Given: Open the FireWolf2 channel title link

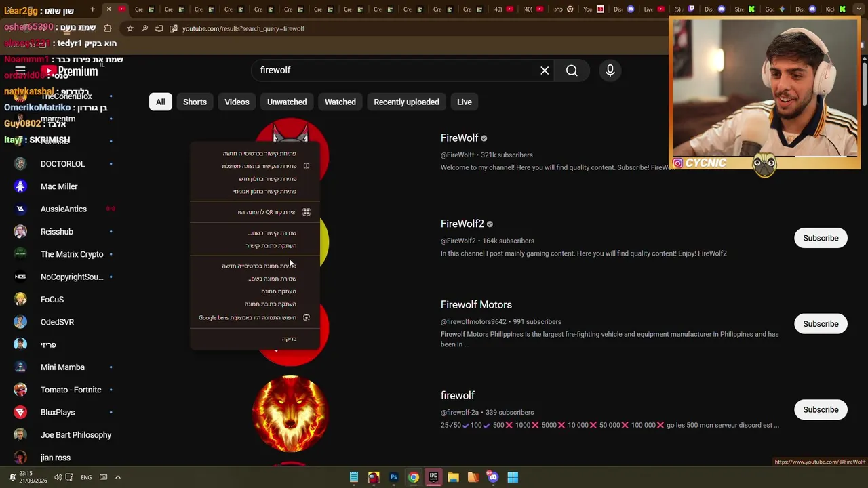Looking at the screenshot, I should tap(462, 224).
